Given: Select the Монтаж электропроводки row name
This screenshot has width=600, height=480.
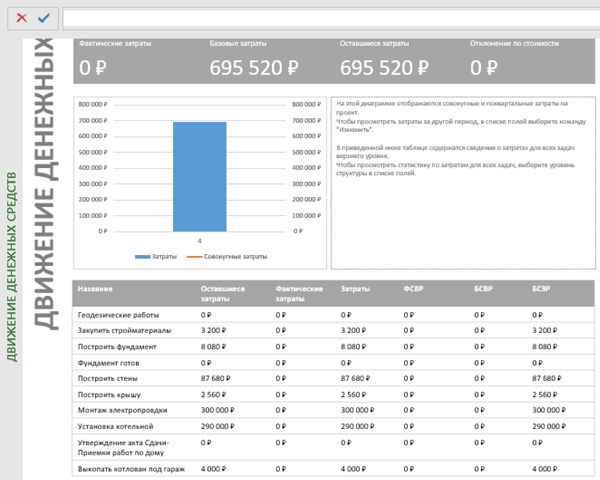Looking at the screenshot, I should click(x=122, y=410).
